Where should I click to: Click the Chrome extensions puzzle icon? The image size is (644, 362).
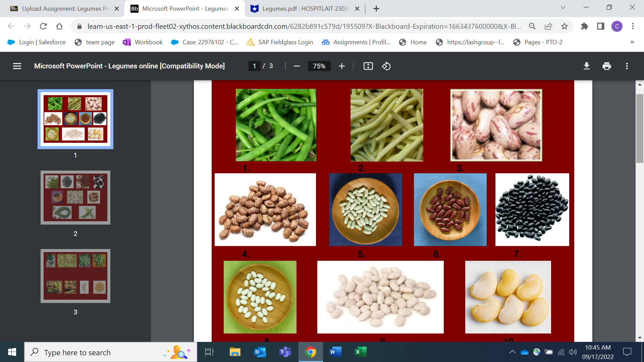point(585,26)
